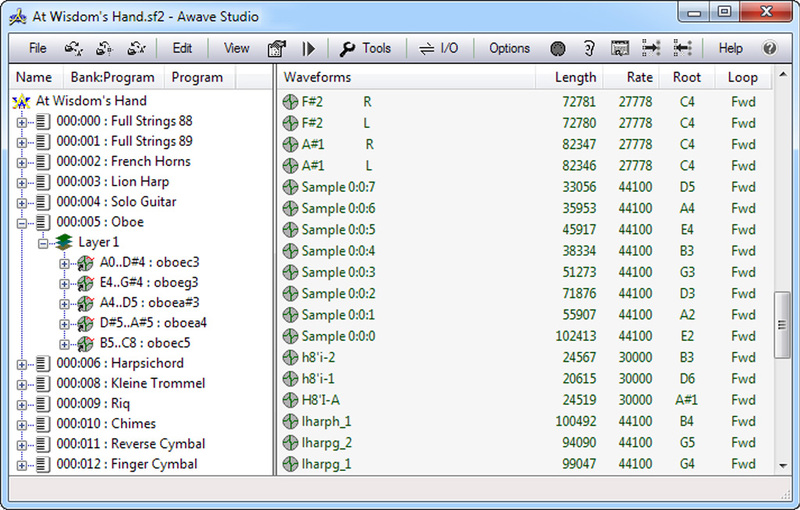
Task: Open the Edit menu
Action: 182,48
